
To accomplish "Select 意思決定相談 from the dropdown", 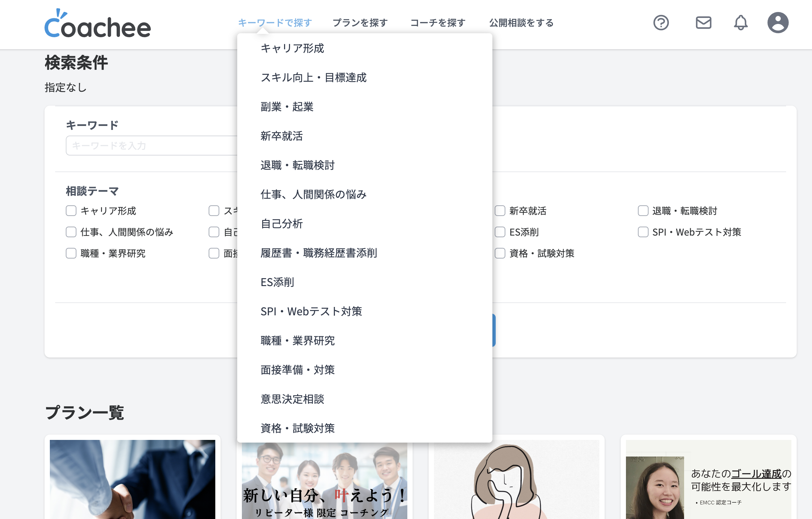I will click(292, 399).
